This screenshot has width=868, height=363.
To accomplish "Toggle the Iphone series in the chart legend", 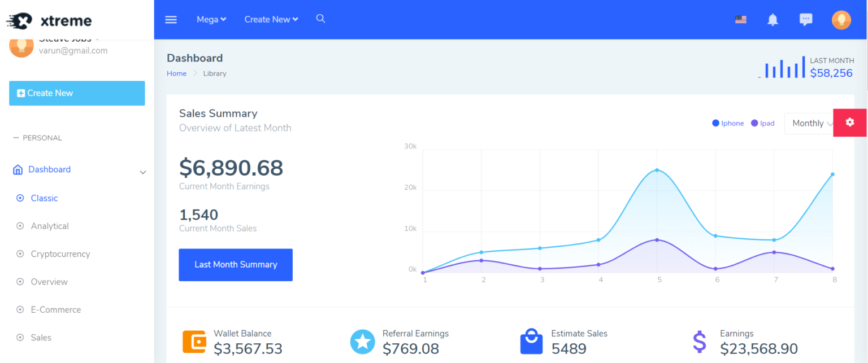I will click(728, 123).
